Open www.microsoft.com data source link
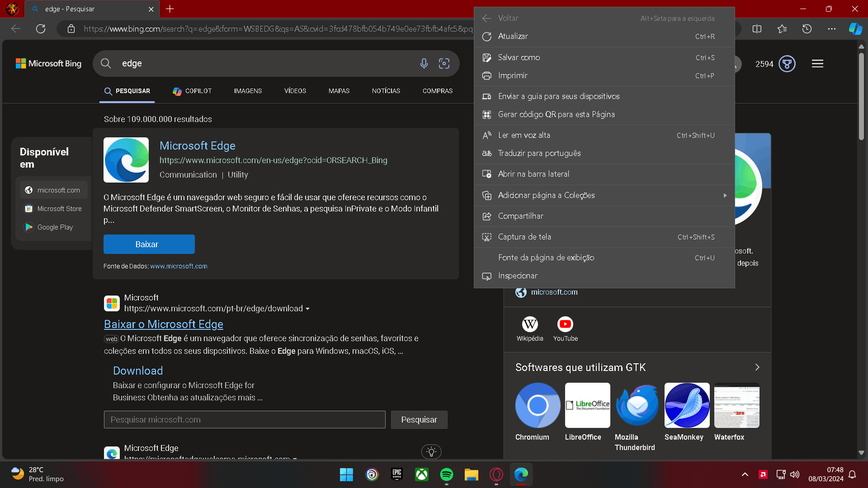This screenshot has width=868, height=488. [179, 266]
